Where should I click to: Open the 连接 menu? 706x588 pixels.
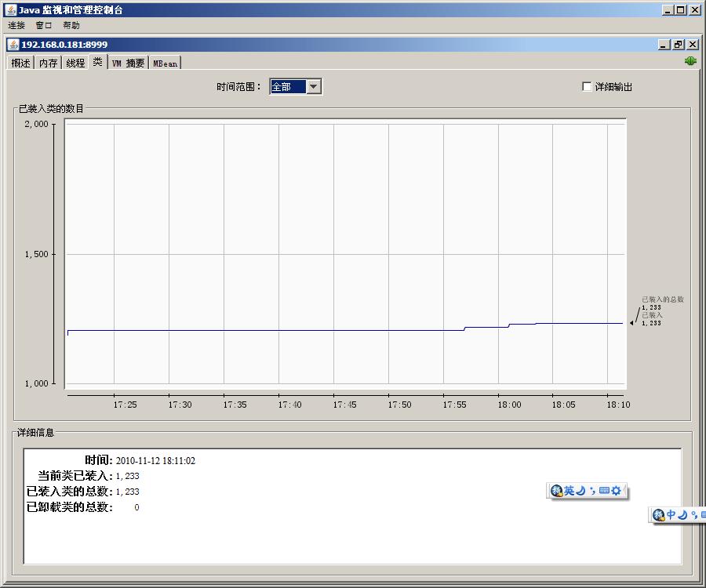tap(16, 25)
